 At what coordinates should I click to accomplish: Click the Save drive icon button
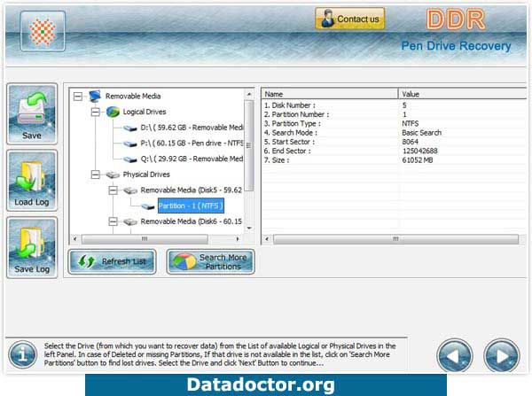tap(32, 114)
